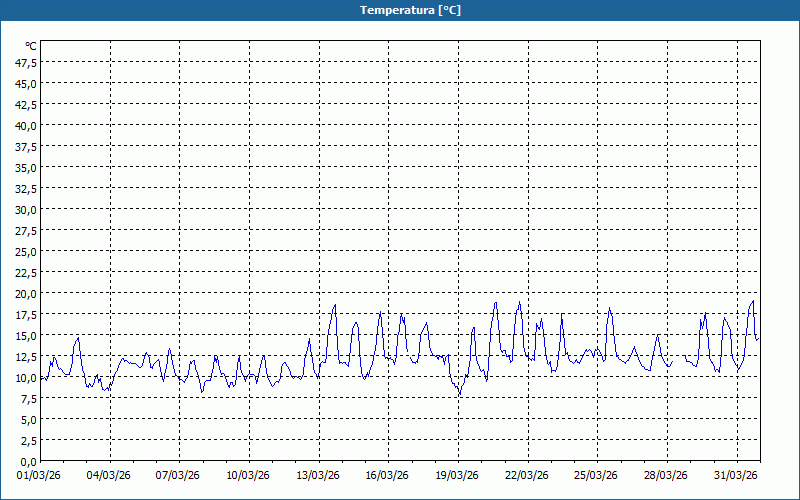Select the 40,0 y-axis label
This screenshot has height=500, width=800.
(27, 126)
